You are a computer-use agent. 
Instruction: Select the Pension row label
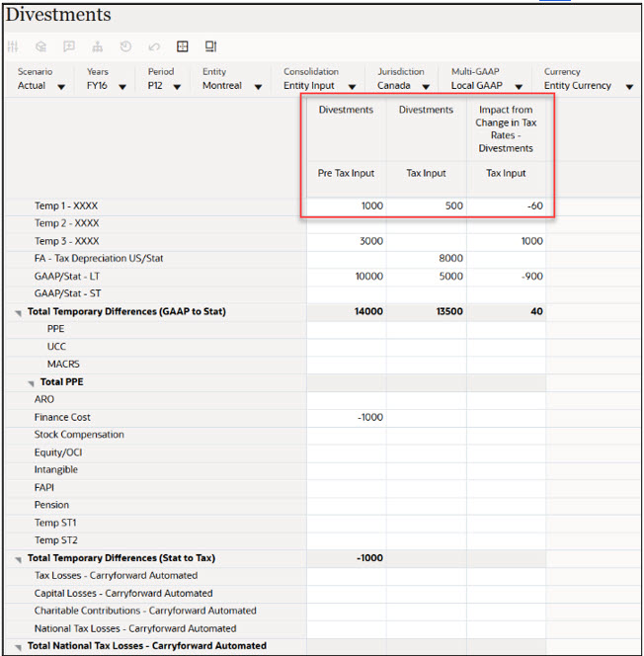pyautogui.click(x=51, y=505)
